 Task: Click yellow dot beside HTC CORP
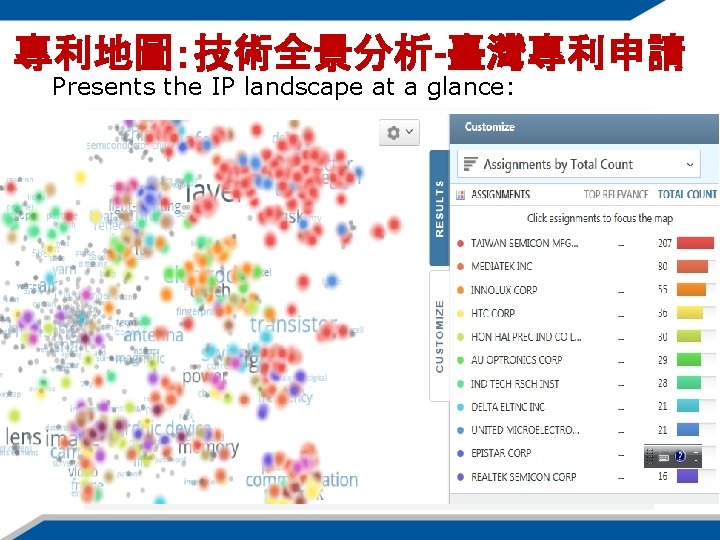click(461, 314)
